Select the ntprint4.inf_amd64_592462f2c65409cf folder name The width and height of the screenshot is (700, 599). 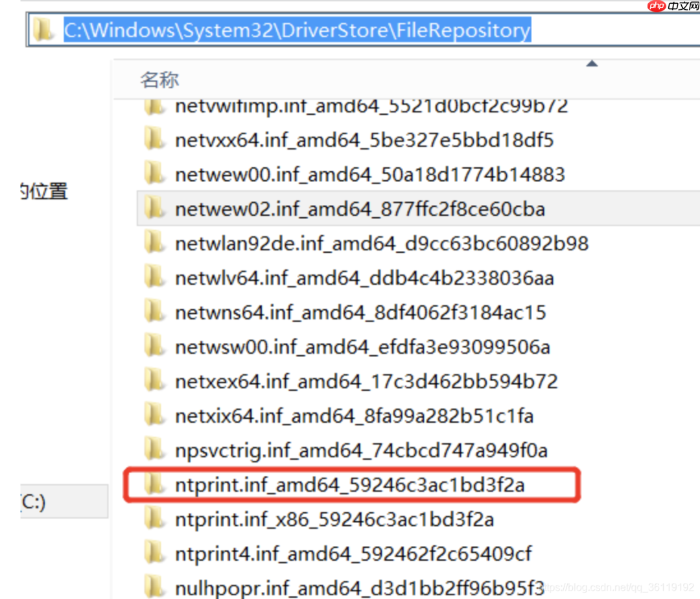point(353,554)
